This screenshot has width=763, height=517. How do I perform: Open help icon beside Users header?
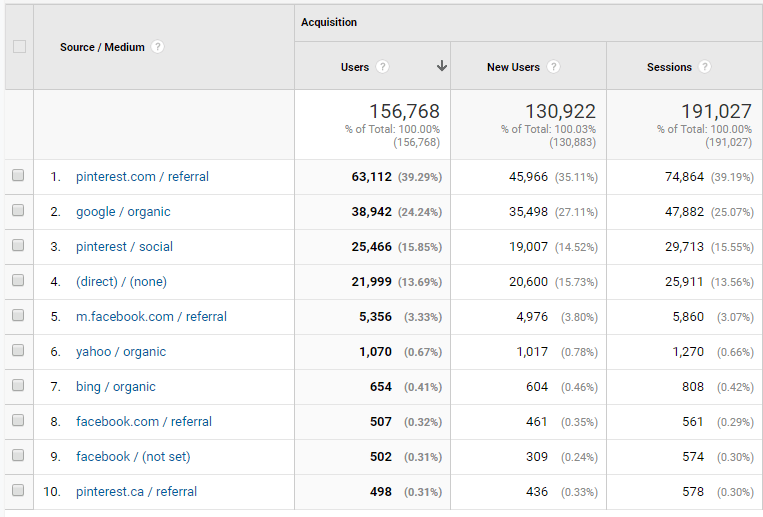[x=382, y=67]
